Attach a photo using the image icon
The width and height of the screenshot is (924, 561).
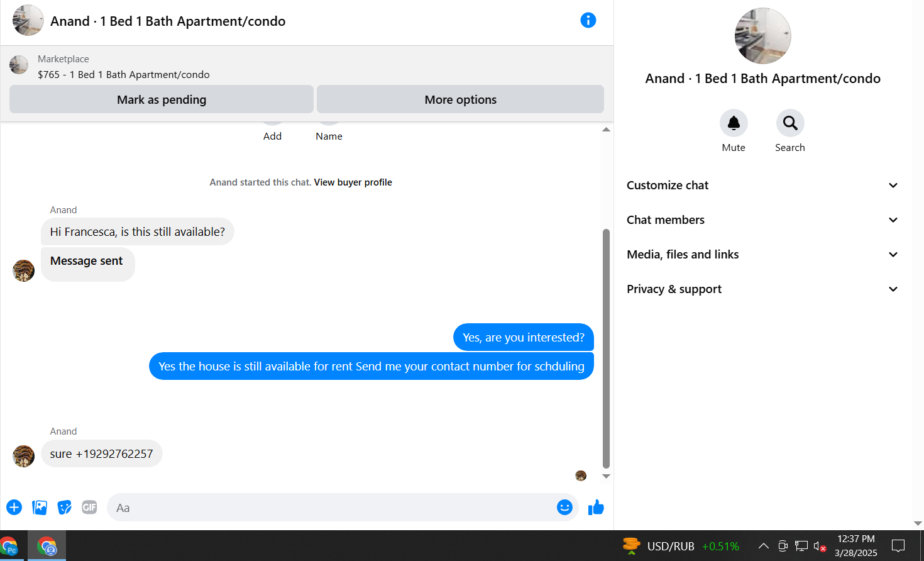tap(40, 508)
